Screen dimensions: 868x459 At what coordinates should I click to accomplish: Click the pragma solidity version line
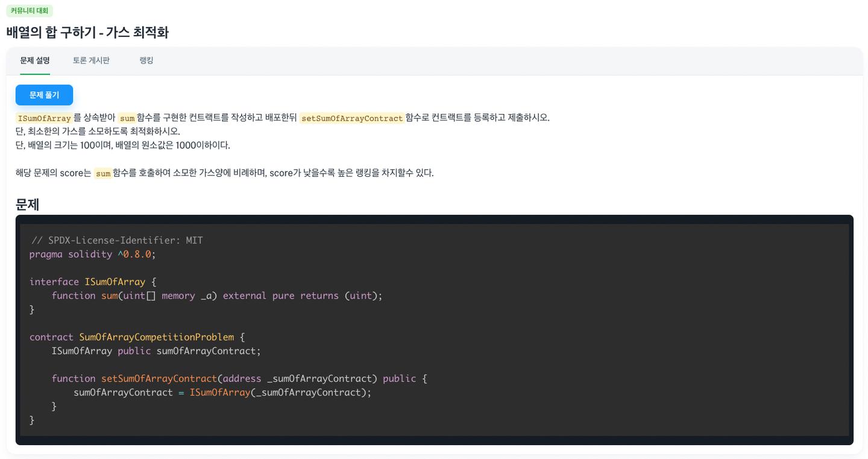92,255
